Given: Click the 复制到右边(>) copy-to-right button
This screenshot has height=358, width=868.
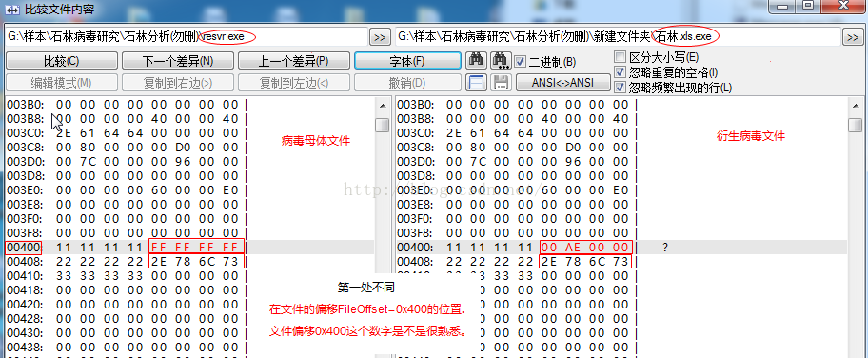Looking at the screenshot, I should [178, 83].
